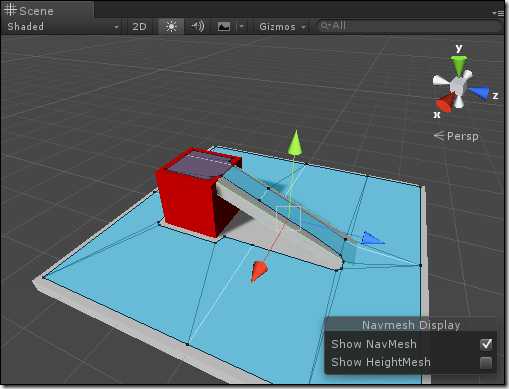Open the panel options menu icon
The image size is (509, 389).
(498, 13)
